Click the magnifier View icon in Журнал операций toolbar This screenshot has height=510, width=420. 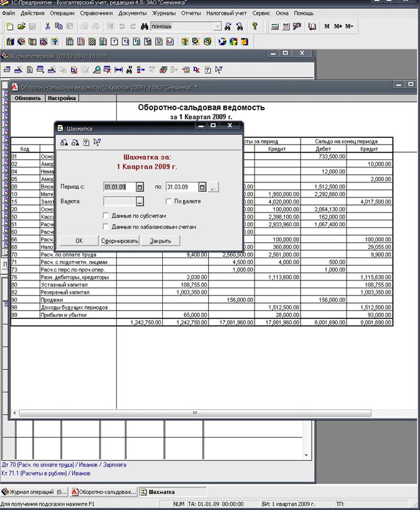[97, 70]
